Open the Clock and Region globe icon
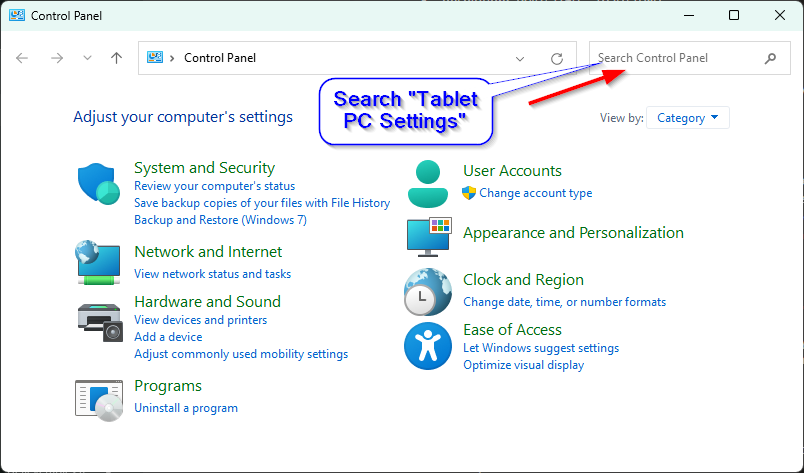The height and width of the screenshot is (473, 804). [x=428, y=292]
